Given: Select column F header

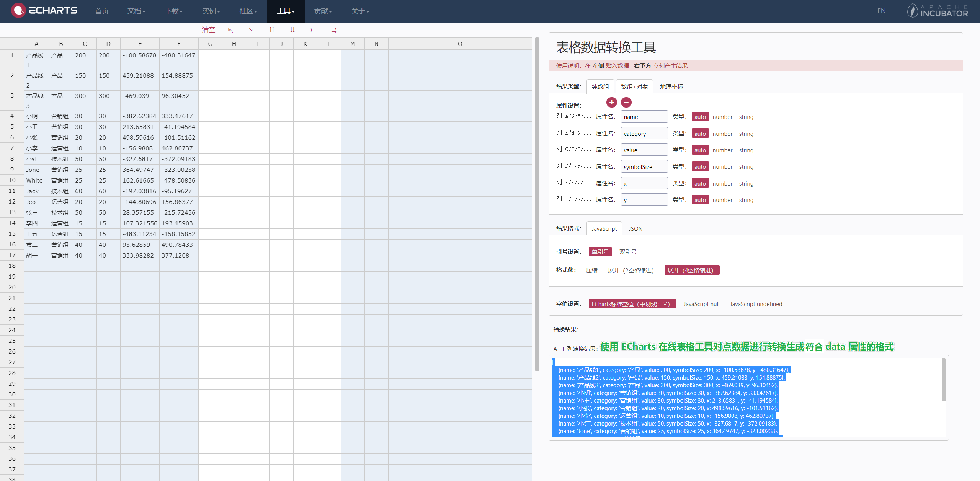Looking at the screenshot, I should [179, 44].
